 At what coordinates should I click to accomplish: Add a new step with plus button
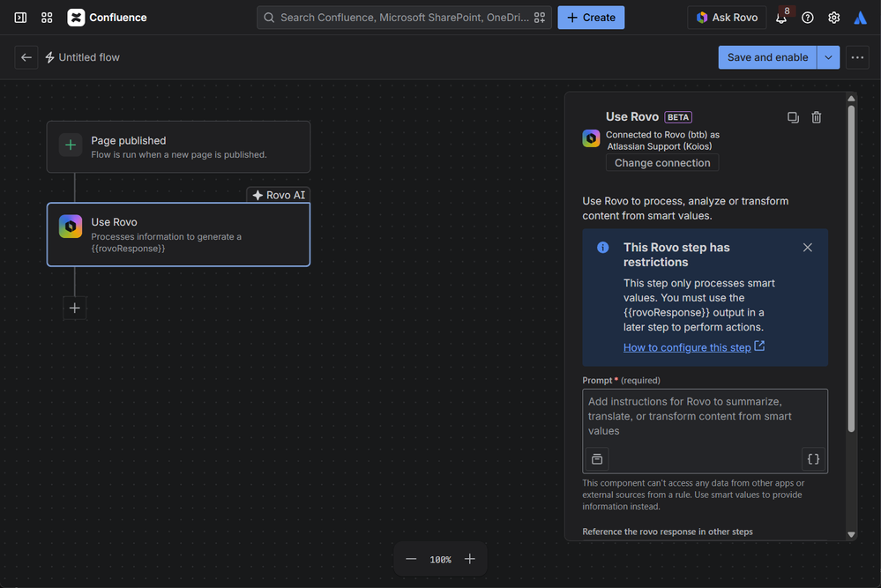75,308
